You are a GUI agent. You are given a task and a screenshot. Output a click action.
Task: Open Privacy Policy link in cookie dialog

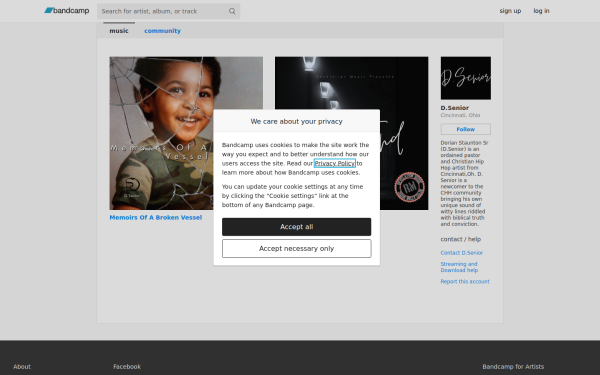point(334,163)
